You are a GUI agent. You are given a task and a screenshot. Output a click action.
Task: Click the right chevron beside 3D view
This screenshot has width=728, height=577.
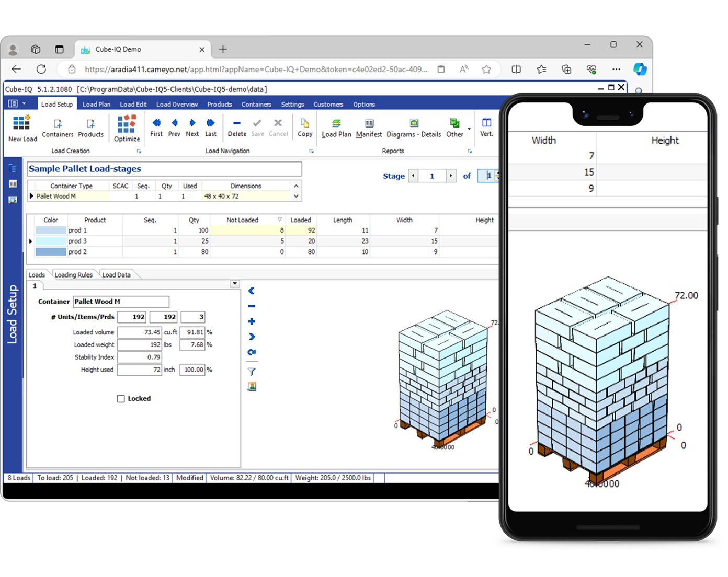[x=252, y=337]
